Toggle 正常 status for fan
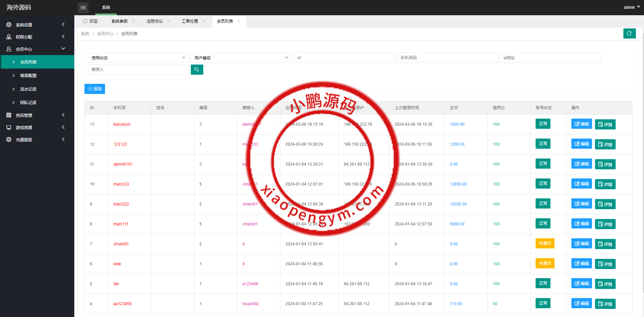 [x=543, y=283]
